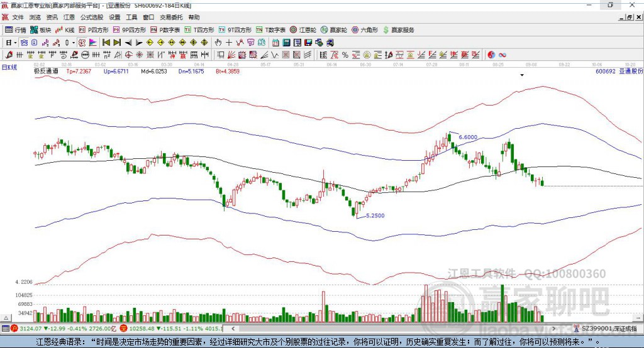Click the black left arrow icon

click(128, 43)
